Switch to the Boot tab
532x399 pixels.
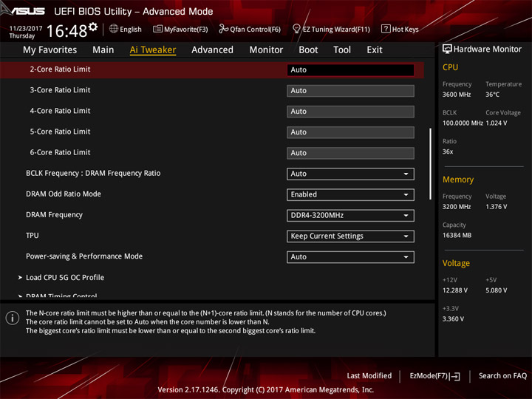[308, 50]
